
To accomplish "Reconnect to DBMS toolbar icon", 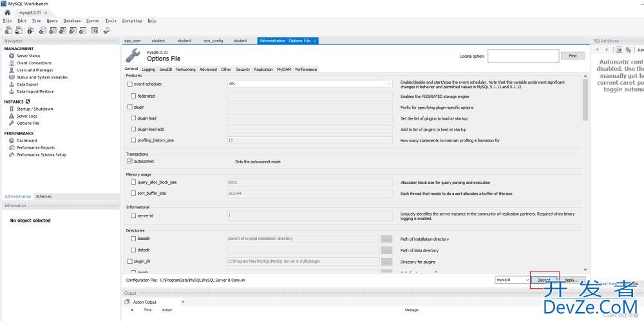I will (107, 30).
